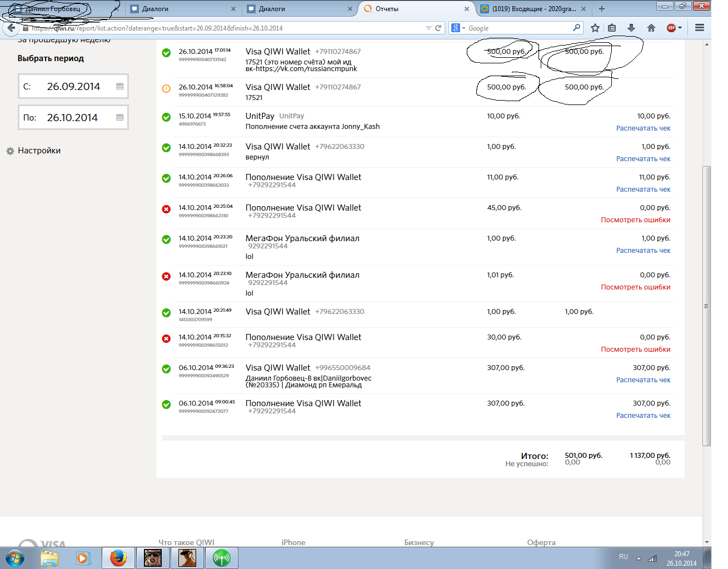Open the URL history dropdown arrow

pos(428,28)
